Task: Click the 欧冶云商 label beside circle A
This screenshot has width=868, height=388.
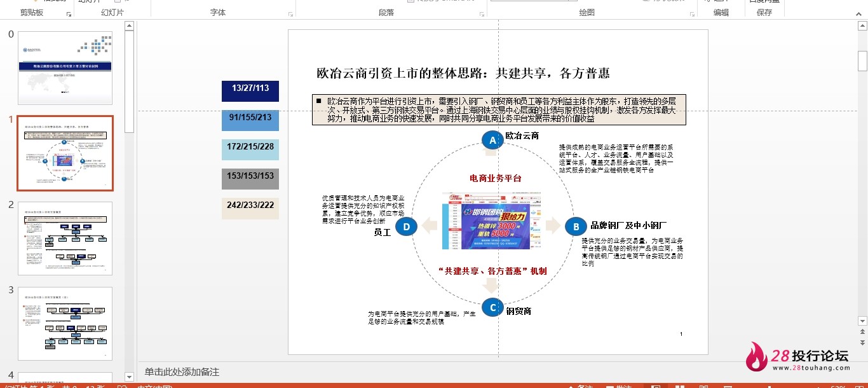Action: pyautogui.click(x=522, y=135)
